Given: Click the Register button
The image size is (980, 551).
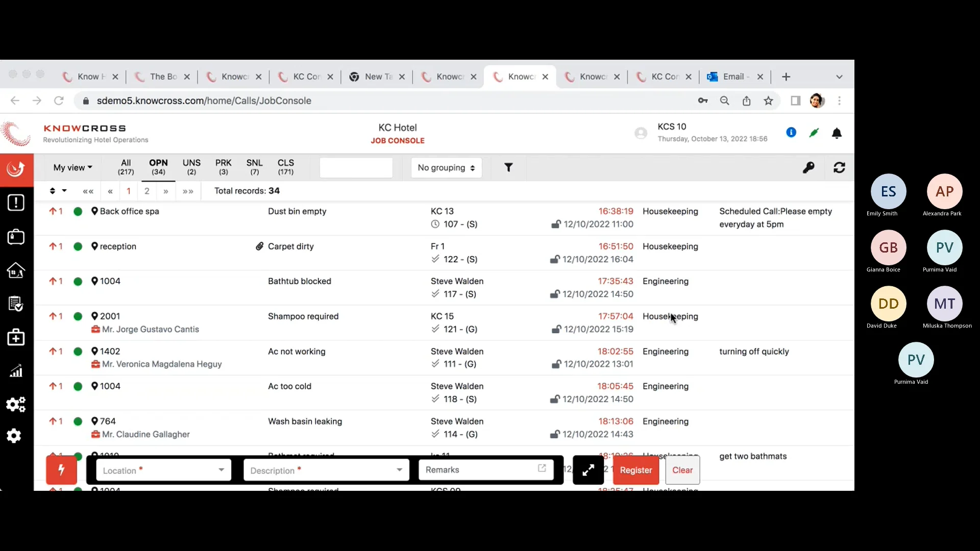Looking at the screenshot, I should coord(636,470).
